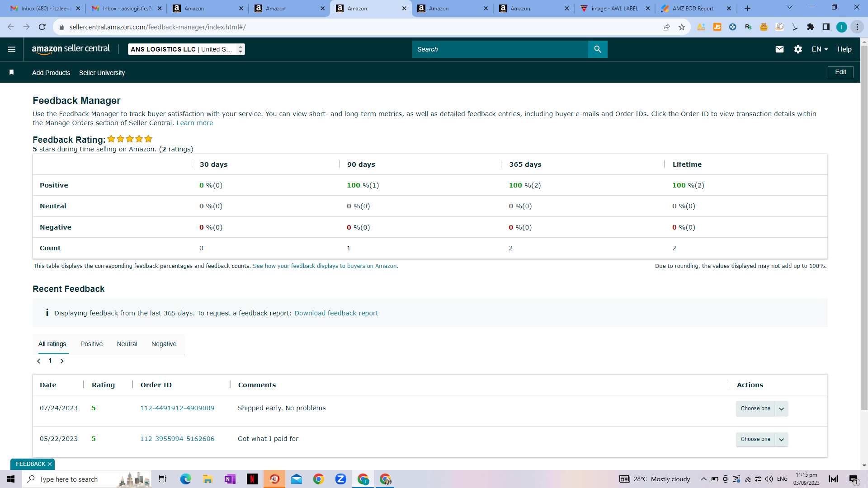This screenshot has width=868, height=488.
Task: Open Chrome side panel icon
Action: tap(826, 27)
